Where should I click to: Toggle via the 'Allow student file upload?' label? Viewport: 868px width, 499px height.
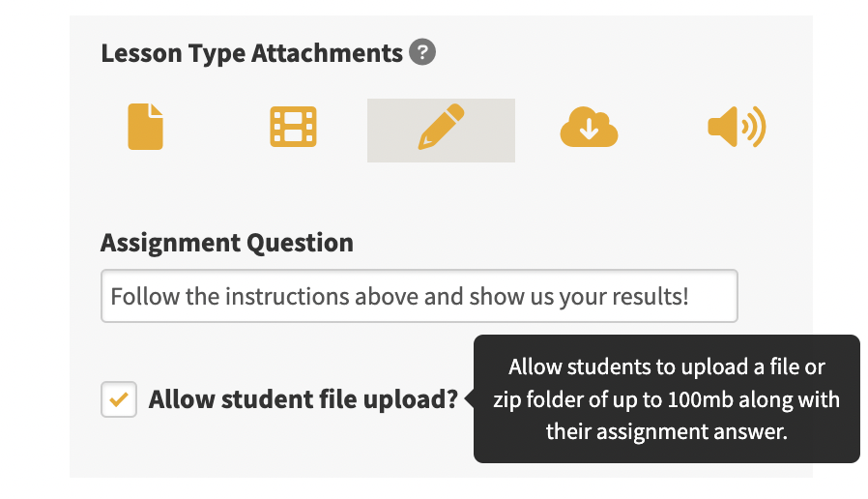tap(304, 399)
